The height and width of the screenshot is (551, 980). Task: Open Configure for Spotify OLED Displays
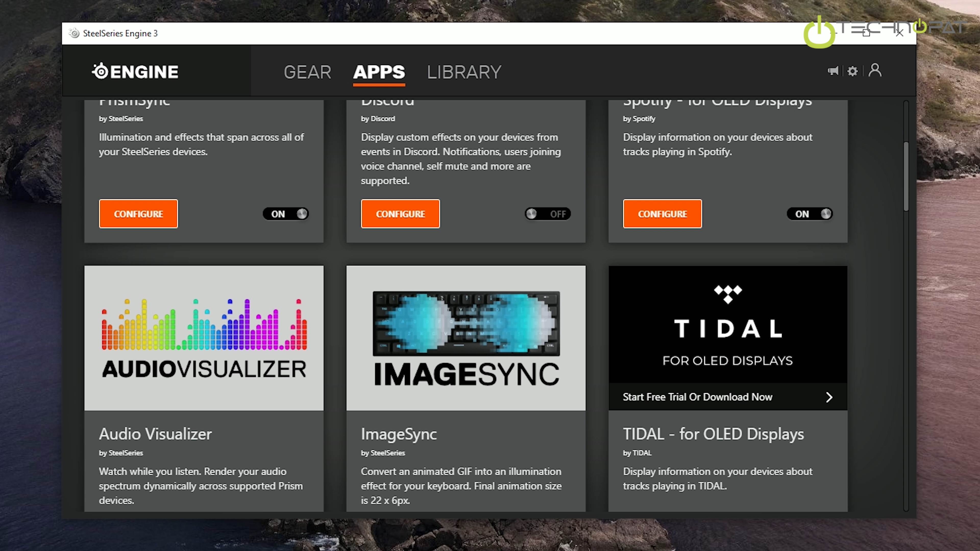point(662,214)
